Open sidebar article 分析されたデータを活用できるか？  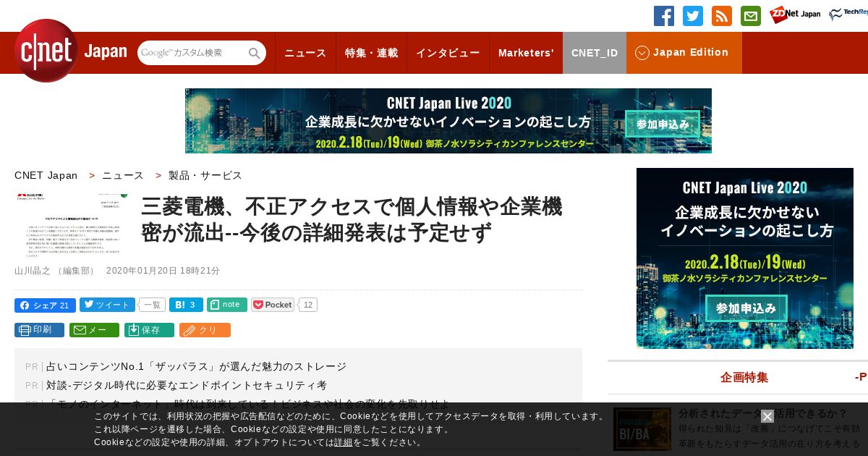pos(763,413)
